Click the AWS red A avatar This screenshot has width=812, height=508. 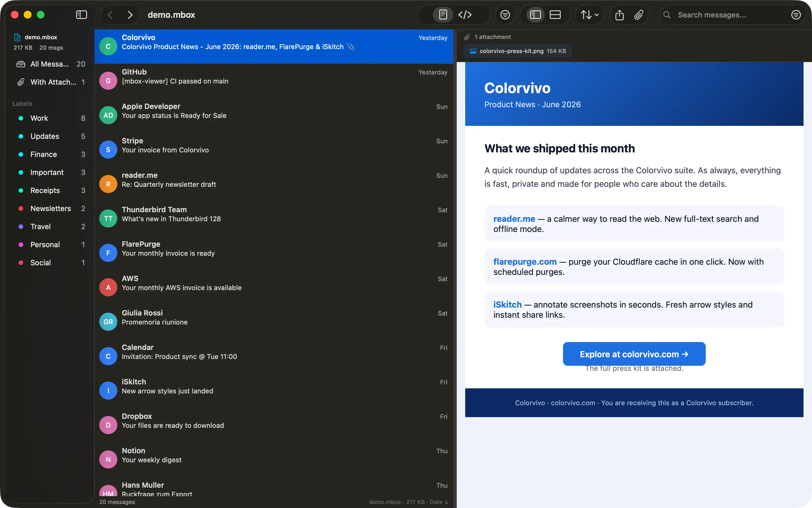click(108, 287)
